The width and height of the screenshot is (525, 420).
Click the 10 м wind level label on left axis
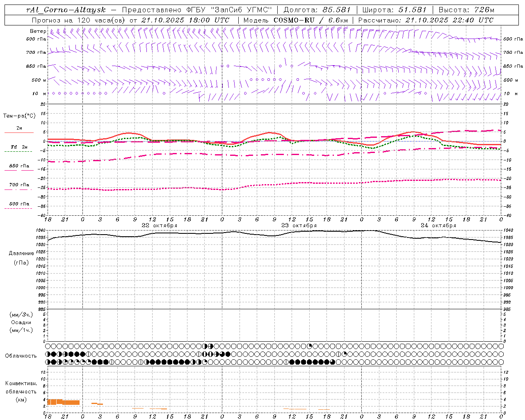39,94
